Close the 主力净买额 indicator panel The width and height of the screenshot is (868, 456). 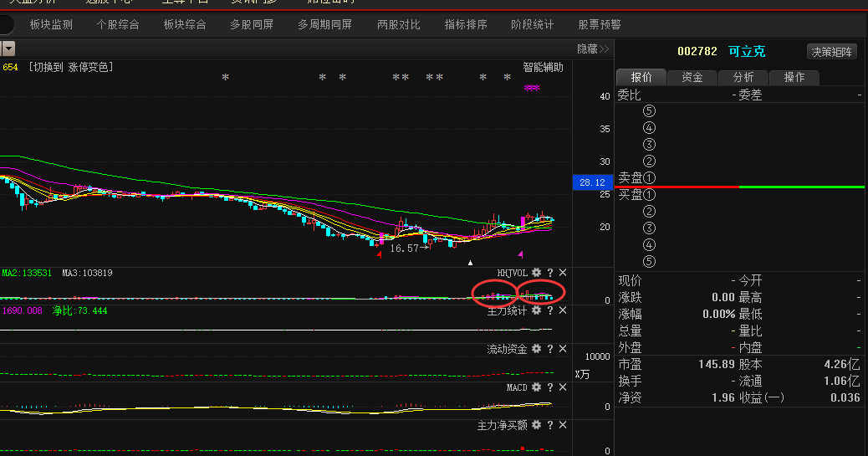click(563, 425)
